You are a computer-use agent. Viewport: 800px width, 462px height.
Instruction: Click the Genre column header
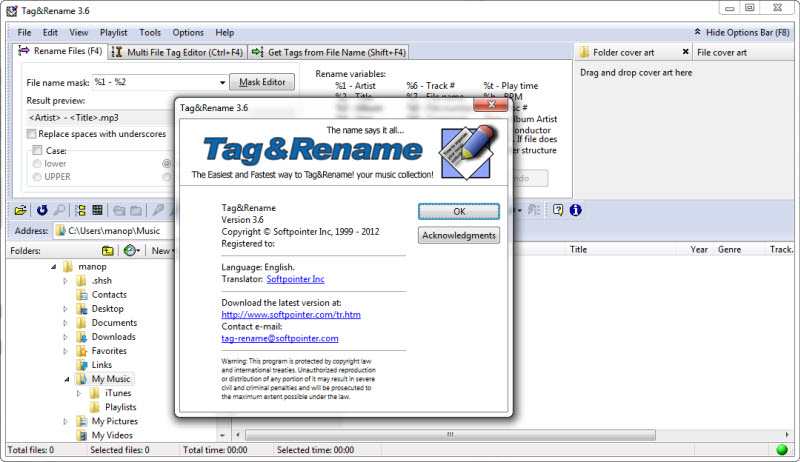(729, 249)
